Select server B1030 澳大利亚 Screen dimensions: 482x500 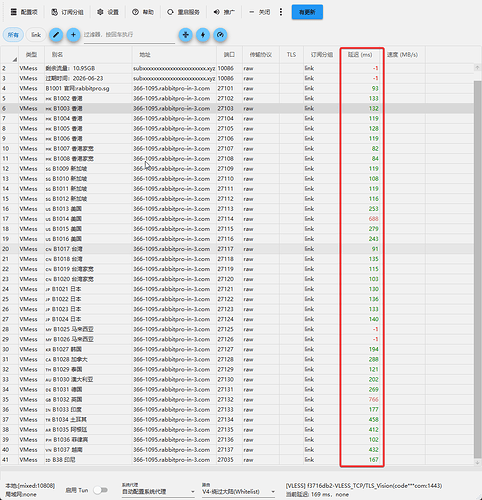tap(237, 379)
